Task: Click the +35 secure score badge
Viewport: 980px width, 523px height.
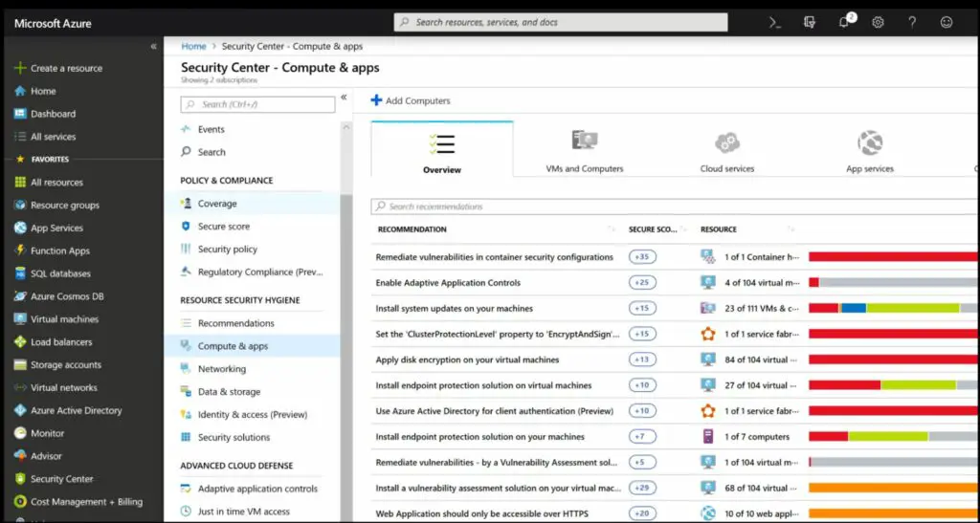Action: pyautogui.click(x=642, y=256)
